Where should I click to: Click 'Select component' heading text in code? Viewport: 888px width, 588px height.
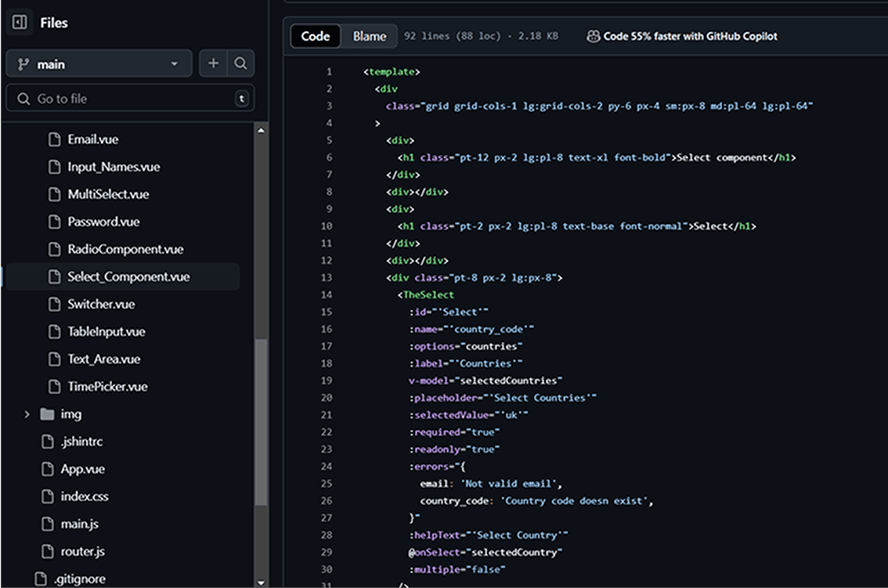pyautogui.click(x=721, y=157)
